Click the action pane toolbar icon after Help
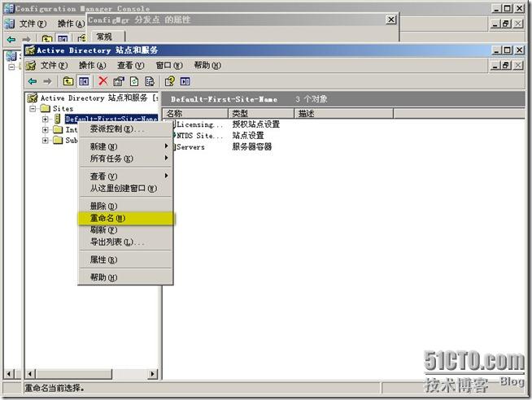532x400 pixels. click(x=185, y=81)
